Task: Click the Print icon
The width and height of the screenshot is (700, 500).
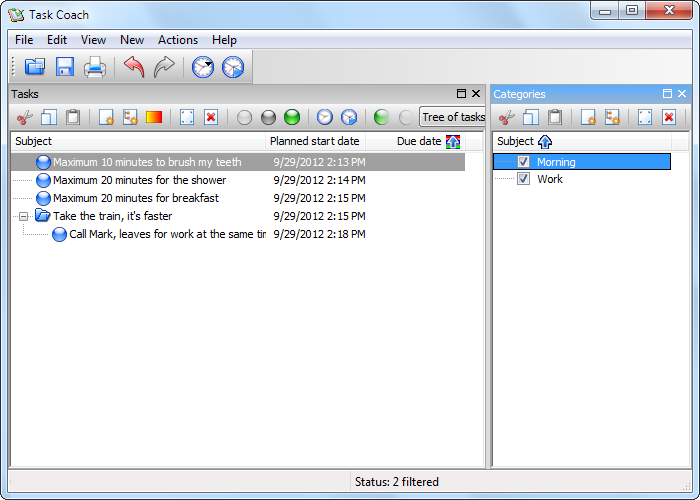Action: pyautogui.click(x=95, y=67)
